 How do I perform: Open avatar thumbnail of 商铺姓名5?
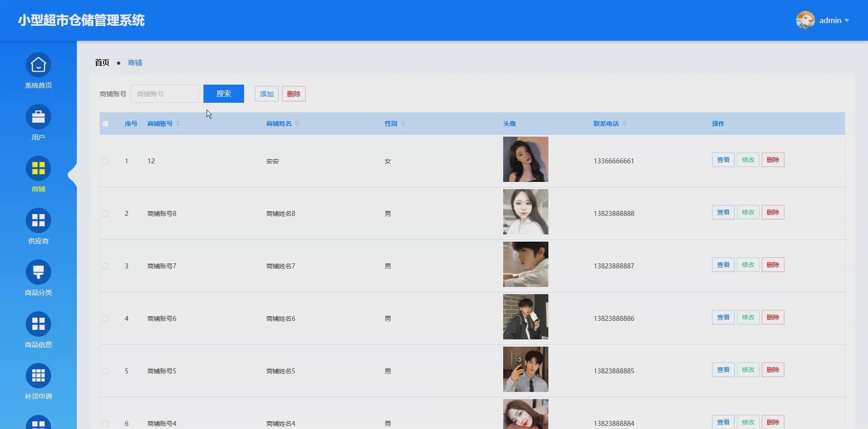(x=526, y=369)
